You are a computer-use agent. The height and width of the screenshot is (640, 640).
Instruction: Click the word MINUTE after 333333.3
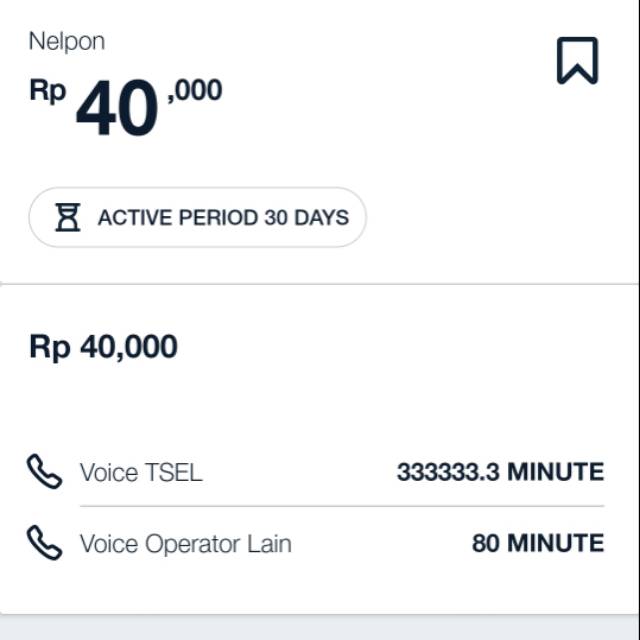point(555,472)
